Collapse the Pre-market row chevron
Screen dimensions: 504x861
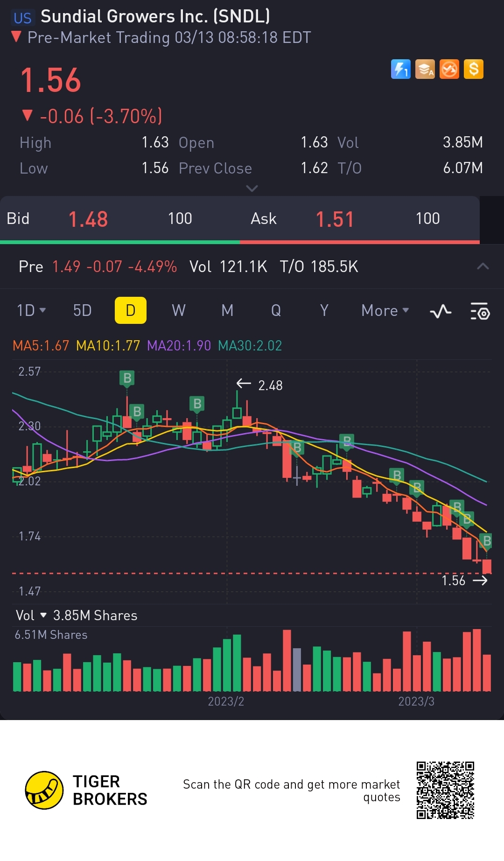click(483, 266)
